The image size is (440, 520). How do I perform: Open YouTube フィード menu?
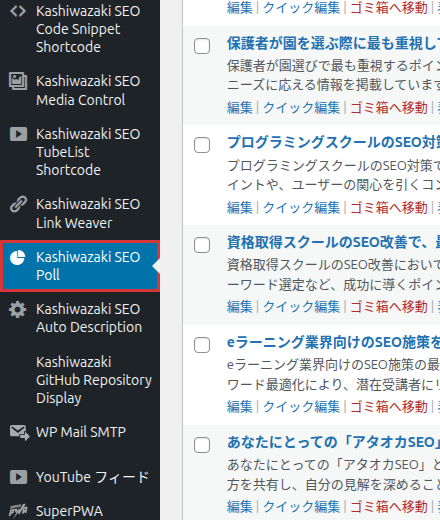[x=80, y=477]
